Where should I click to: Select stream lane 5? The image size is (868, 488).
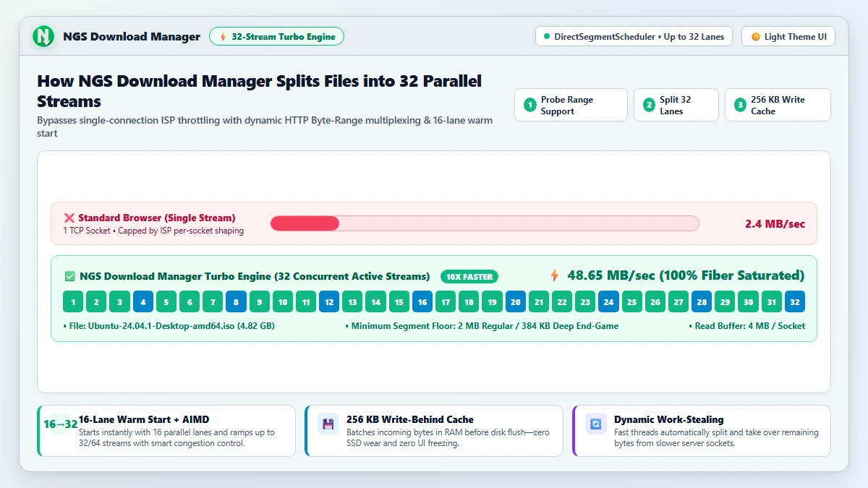166,301
